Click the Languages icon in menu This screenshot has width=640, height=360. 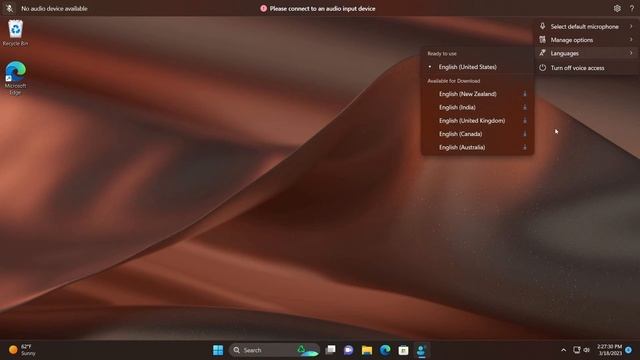[x=542, y=53]
